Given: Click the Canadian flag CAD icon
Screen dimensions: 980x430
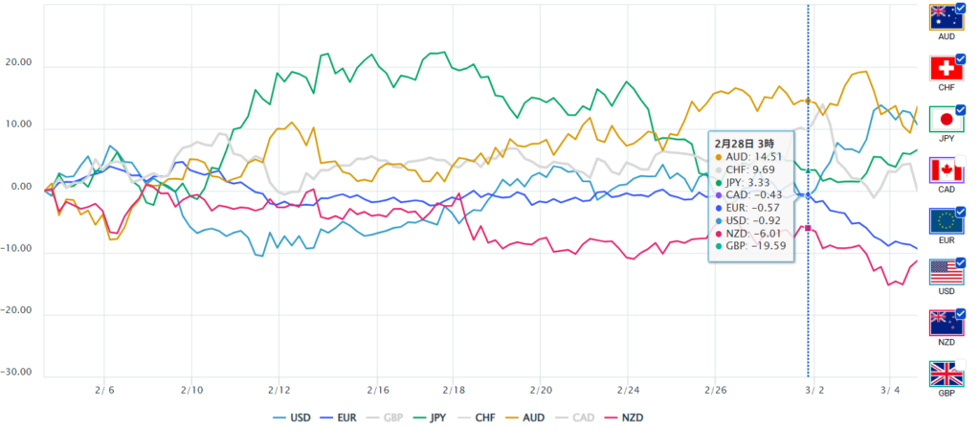Looking at the screenshot, I should 947,172.
